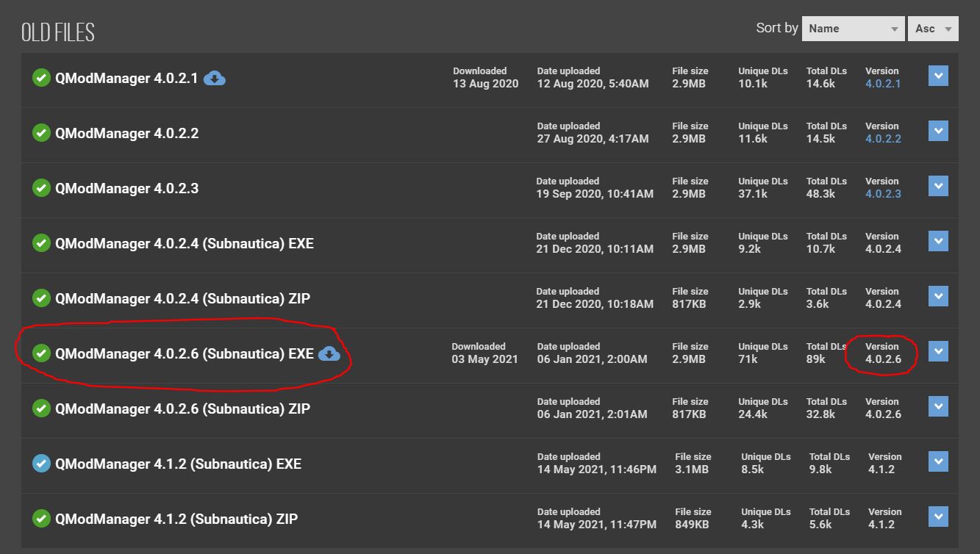Screen dimensions: 980x554
Task: Click green check icon of QModManager 4.0.2.1
Action: pyautogui.click(x=41, y=78)
